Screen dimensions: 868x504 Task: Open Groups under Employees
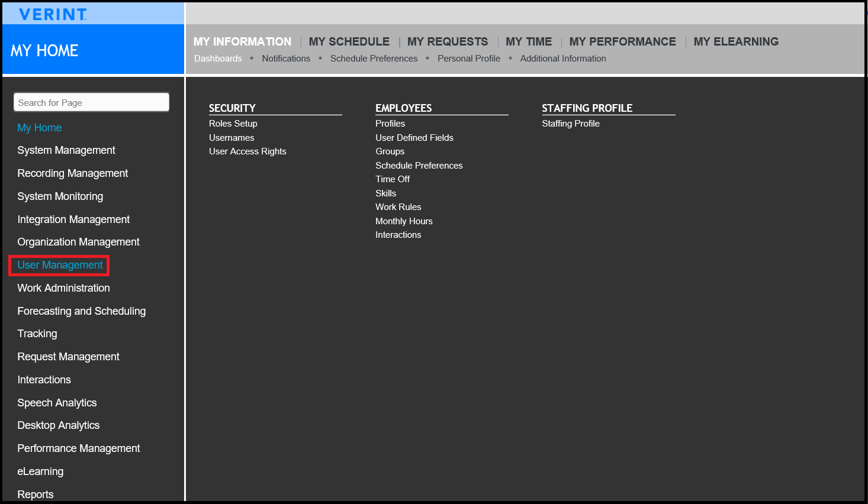point(390,151)
